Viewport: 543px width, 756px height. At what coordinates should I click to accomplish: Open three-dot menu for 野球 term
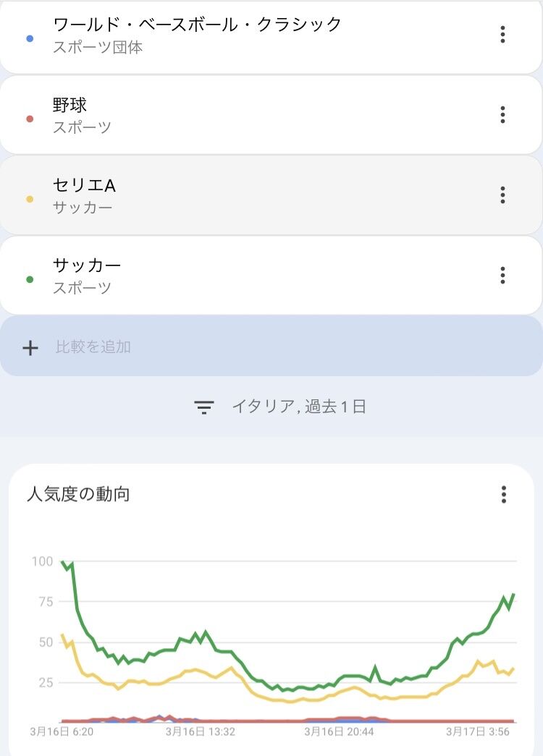click(x=502, y=115)
